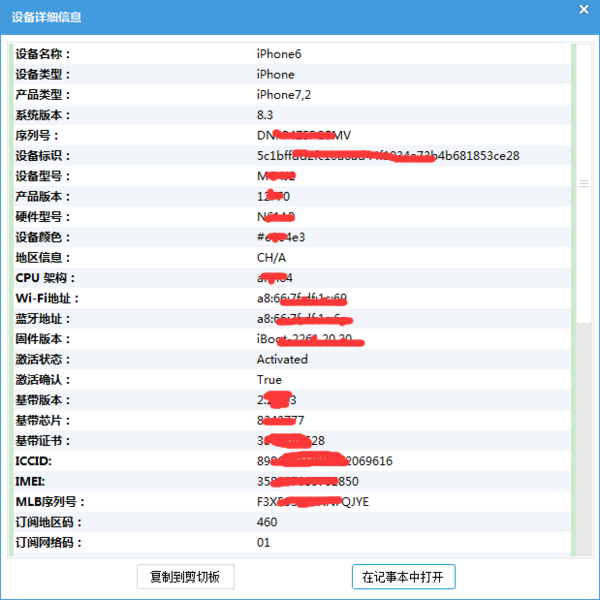Image resolution: width=600 pixels, height=600 pixels.
Task: Select the 基带版本 label
Action: coord(43,400)
